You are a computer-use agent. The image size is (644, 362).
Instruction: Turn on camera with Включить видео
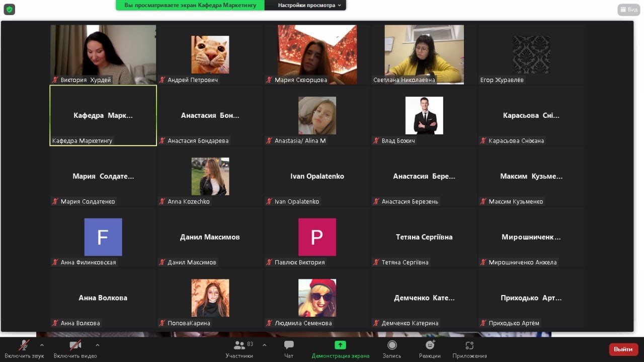point(75,349)
